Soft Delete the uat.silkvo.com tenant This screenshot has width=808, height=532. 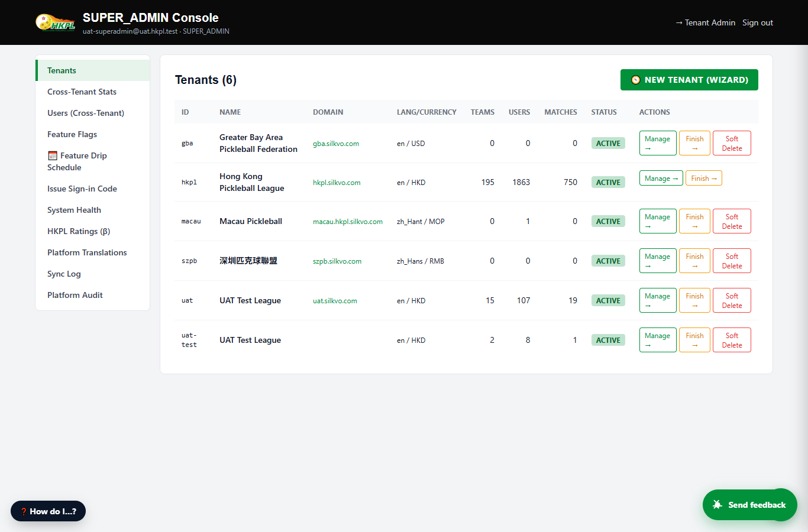point(732,300)
